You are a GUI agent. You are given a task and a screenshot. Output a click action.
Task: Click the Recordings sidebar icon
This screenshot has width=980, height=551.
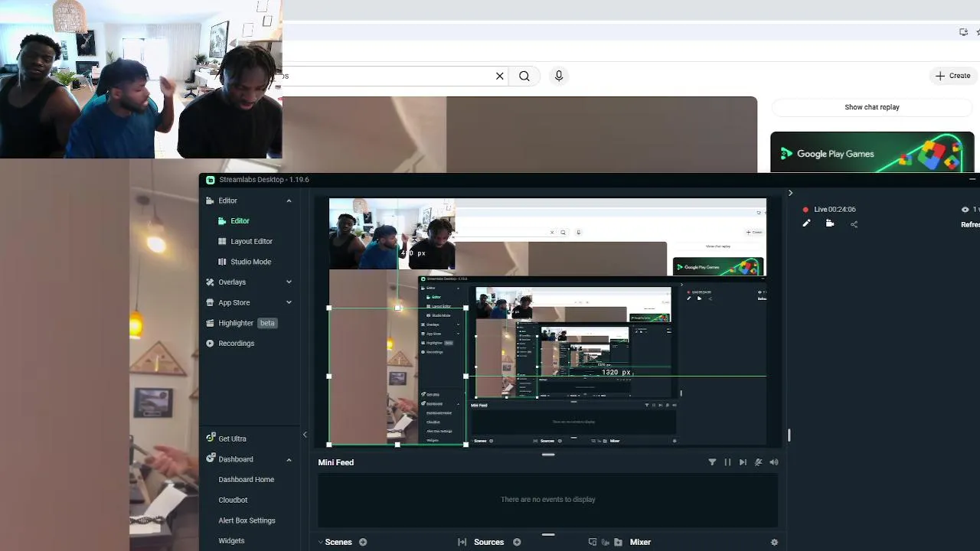pos(210,344)
